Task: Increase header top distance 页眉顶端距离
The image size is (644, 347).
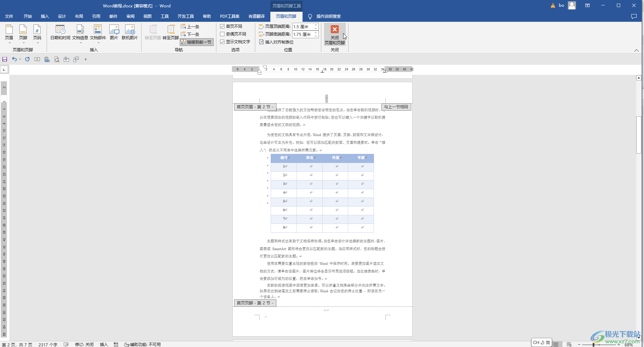Action: point(316,25)
